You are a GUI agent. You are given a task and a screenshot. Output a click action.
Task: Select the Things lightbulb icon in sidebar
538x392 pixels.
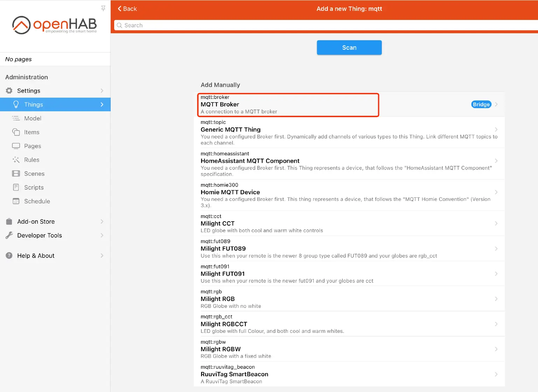(x=16, y=104)
